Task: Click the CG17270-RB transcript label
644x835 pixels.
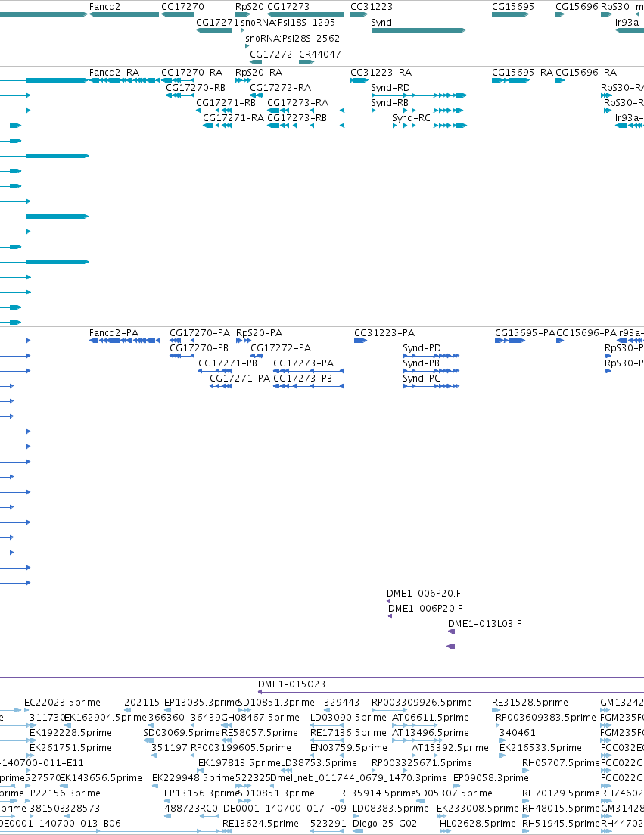Action: (195, 87)
